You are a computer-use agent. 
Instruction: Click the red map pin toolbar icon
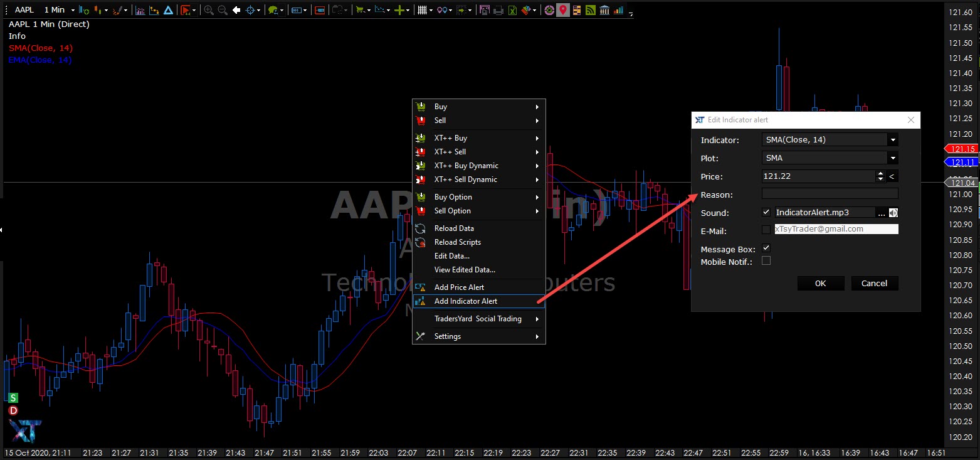pos(563,10)
